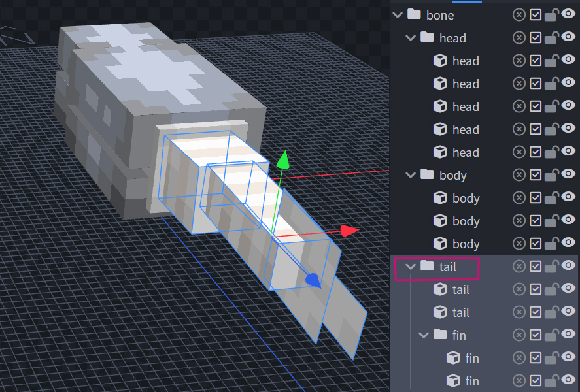580x392 pixels.
Task: Click cube icon of last body cube
Action: click(440, 244)
